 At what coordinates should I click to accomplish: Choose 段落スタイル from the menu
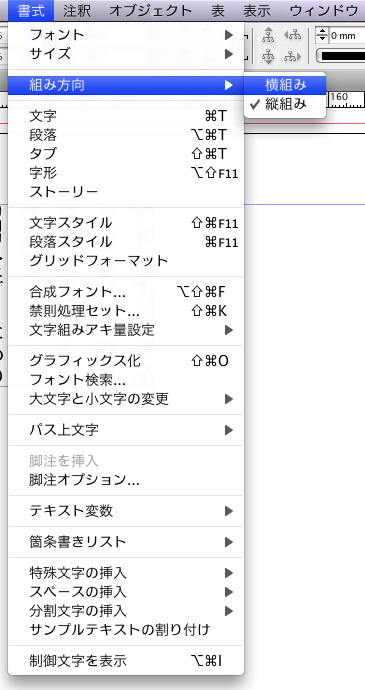point(125,242)
